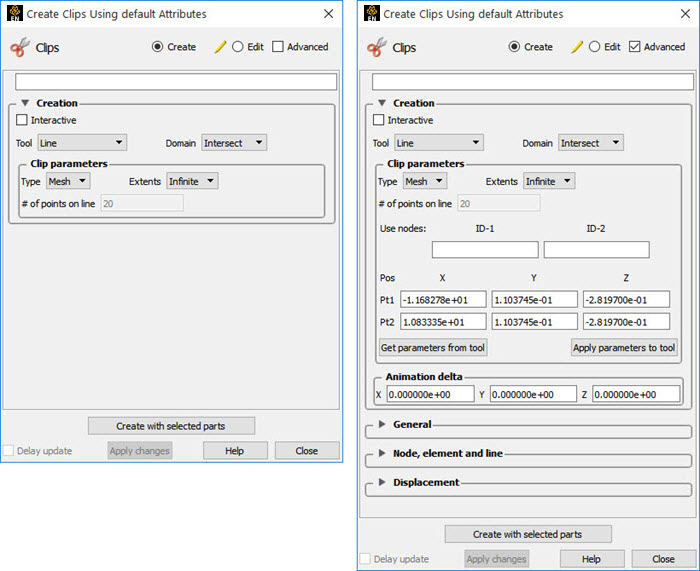Screen dimensions: 700x571
Task: Click the Animation delta X field
Action: click(x=430, y=394)
